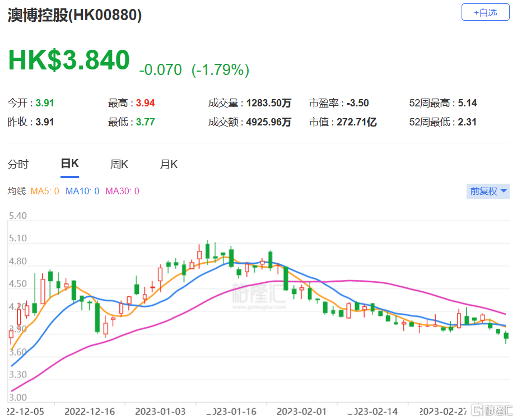Screen dimensions: 517x420
Task: Click the 2022-12-16 date axis label
Action: (90, 412)
